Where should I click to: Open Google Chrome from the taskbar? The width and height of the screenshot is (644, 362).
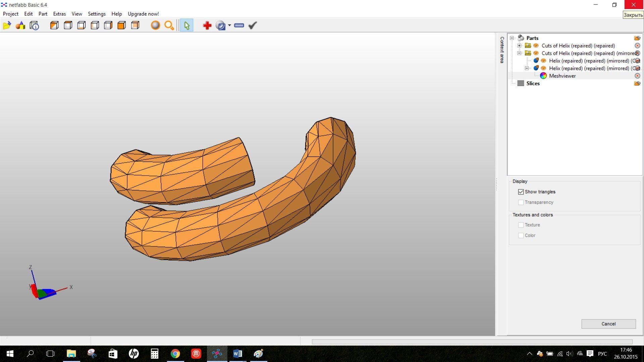175,354
